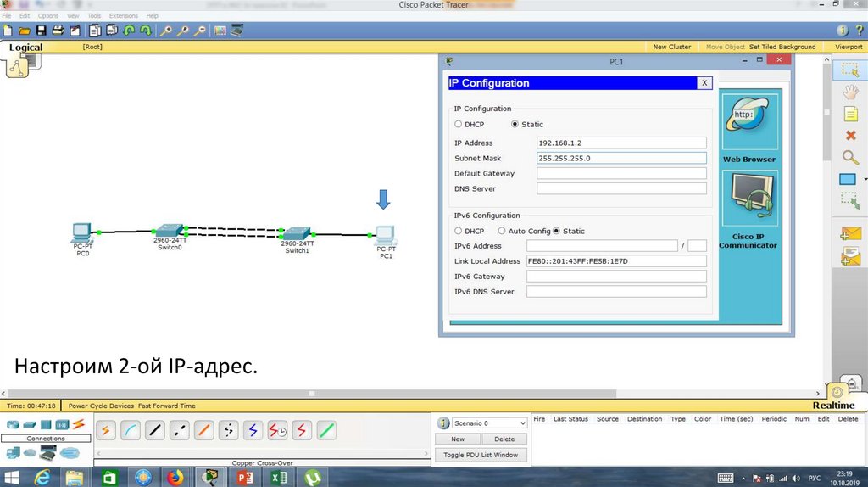Click the Zoom In magnifier icon

166,31
